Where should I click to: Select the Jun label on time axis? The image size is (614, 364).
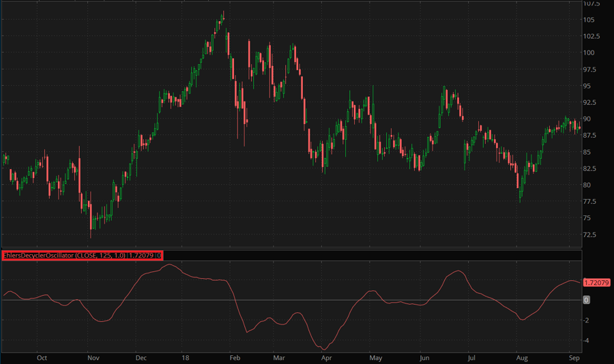point(424,357)
